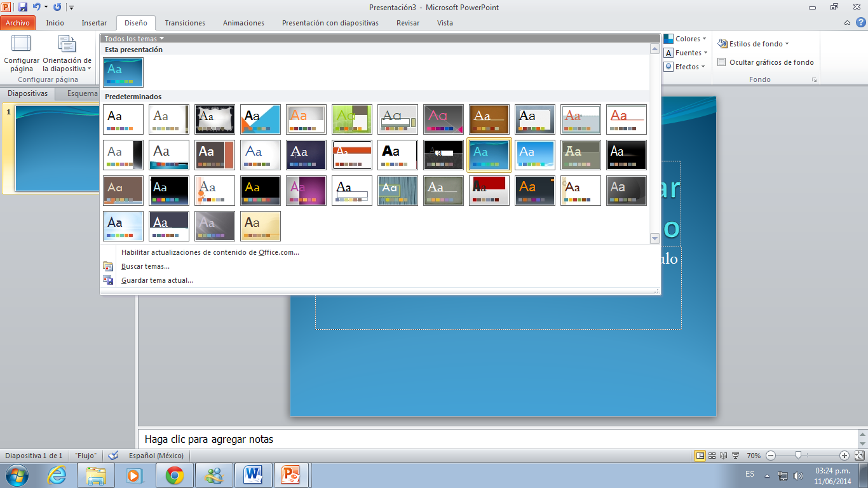Go to the Insertar ribbon tab
The image size is (868, 488).
(94, 23)
